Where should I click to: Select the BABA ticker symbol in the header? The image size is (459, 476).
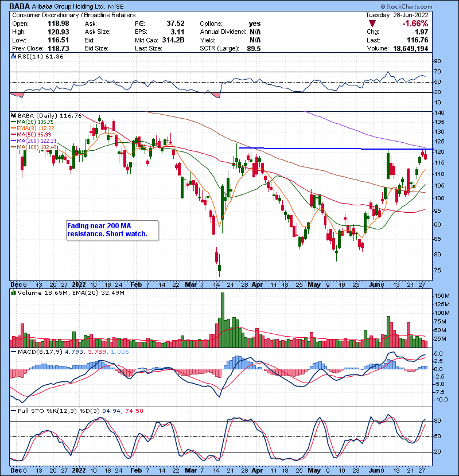coord(20,6)
